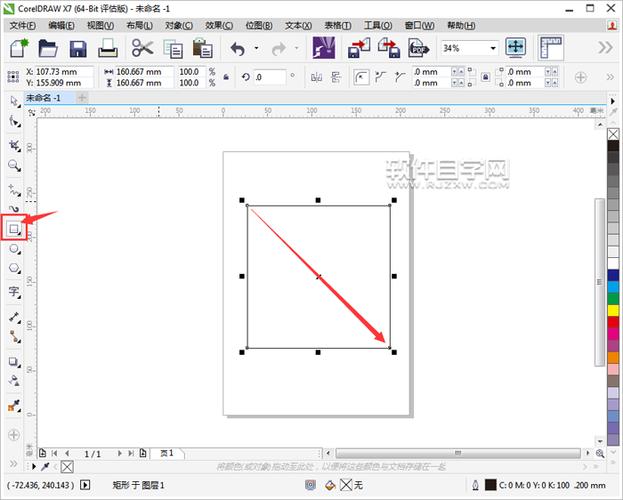Go to next page arrow button

[119, 453]
